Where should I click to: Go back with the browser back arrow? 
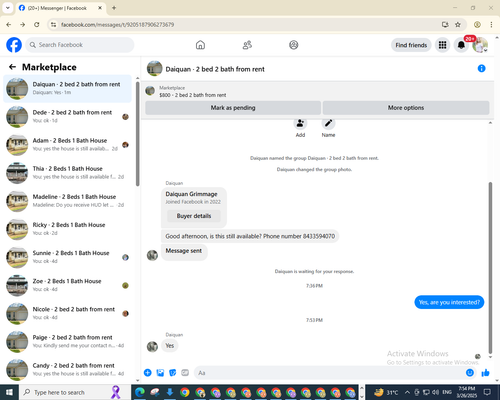(x=9, y=24)
